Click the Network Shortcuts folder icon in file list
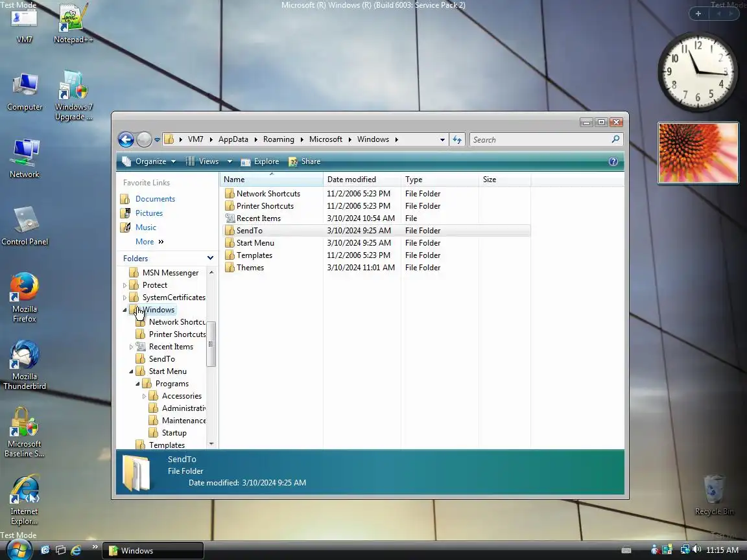The image size is (747, 560). [x=230, y=193]
